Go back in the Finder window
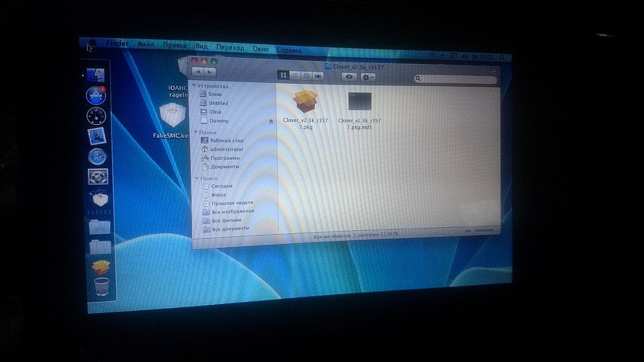Image resolution: width=644 pixels, height=362 pixels. click(x=199, y=72)
